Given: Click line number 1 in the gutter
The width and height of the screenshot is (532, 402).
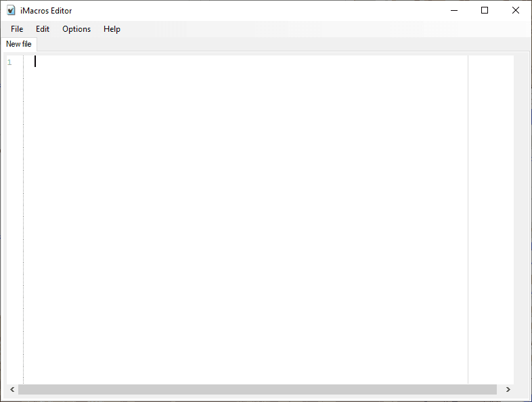Looking at the screenshot, I should 9,62.
